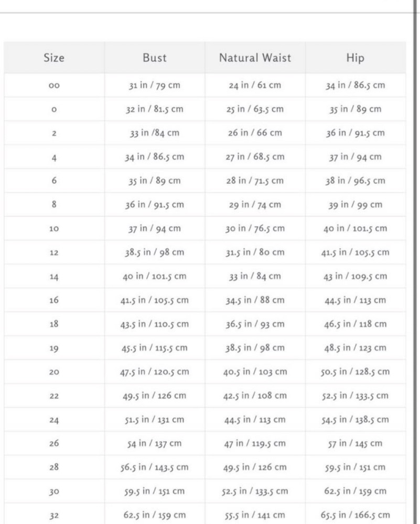Click hip value 37 in / 94 cm
This screenshot has width=420, height=524.
coord(355,157)
